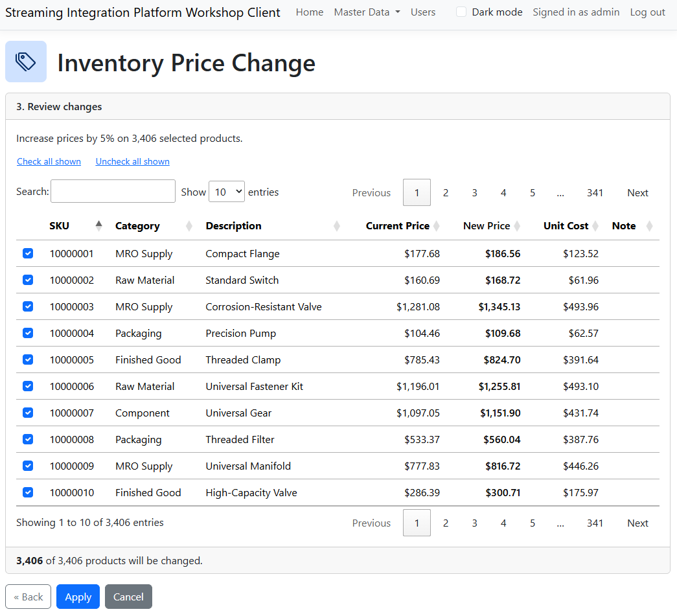Select page 1 in bottom pagination
Screen dimensions: 677x616
coord(417,523)
